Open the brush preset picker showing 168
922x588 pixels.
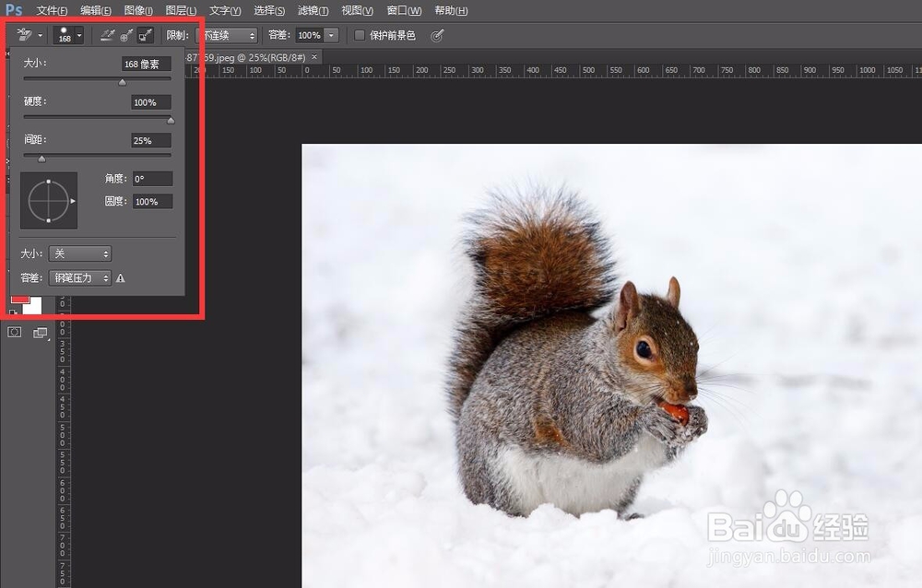click(68, 35)
